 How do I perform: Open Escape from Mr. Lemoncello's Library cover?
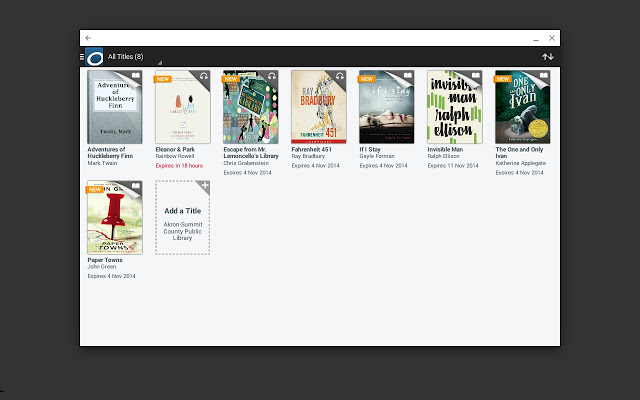tap(251, 107)
